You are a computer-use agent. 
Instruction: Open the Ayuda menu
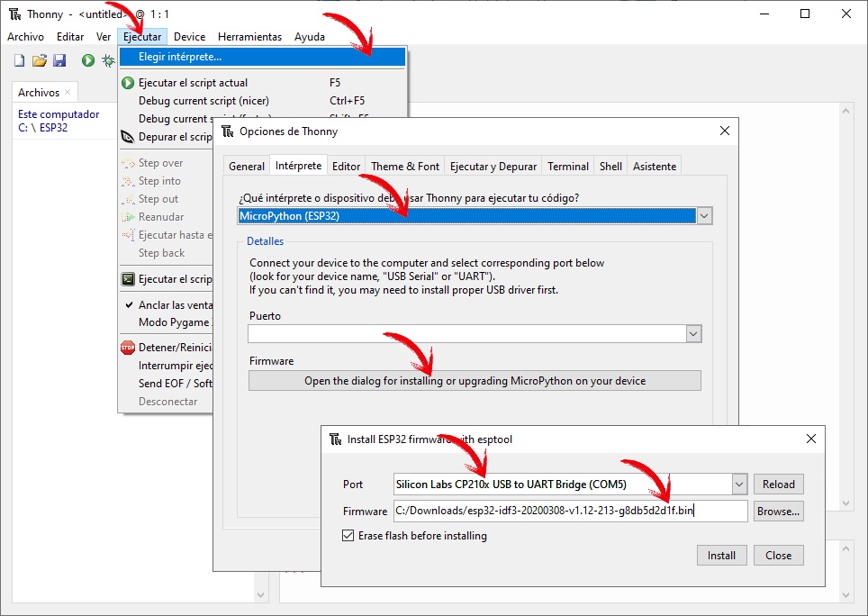[310, 37]
